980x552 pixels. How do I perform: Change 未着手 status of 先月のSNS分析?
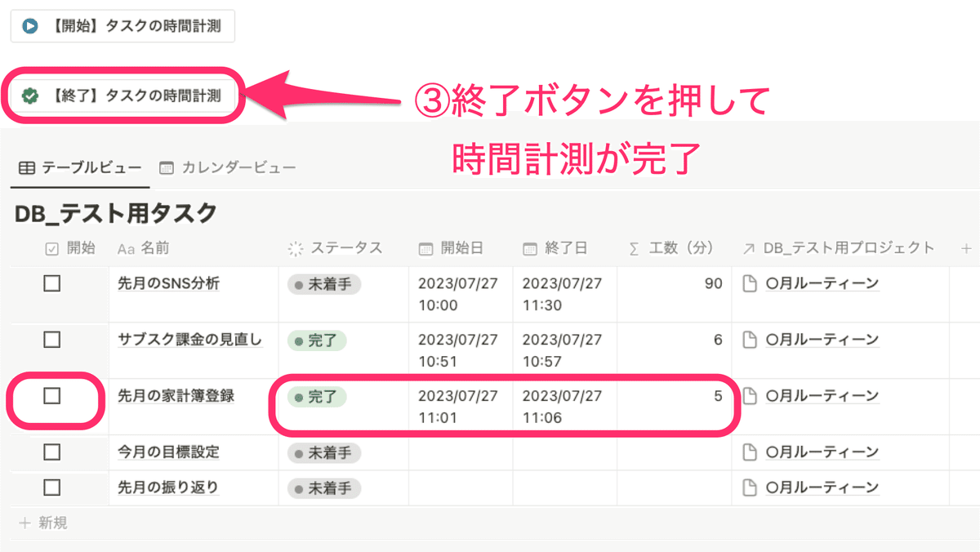click(324, 284)
